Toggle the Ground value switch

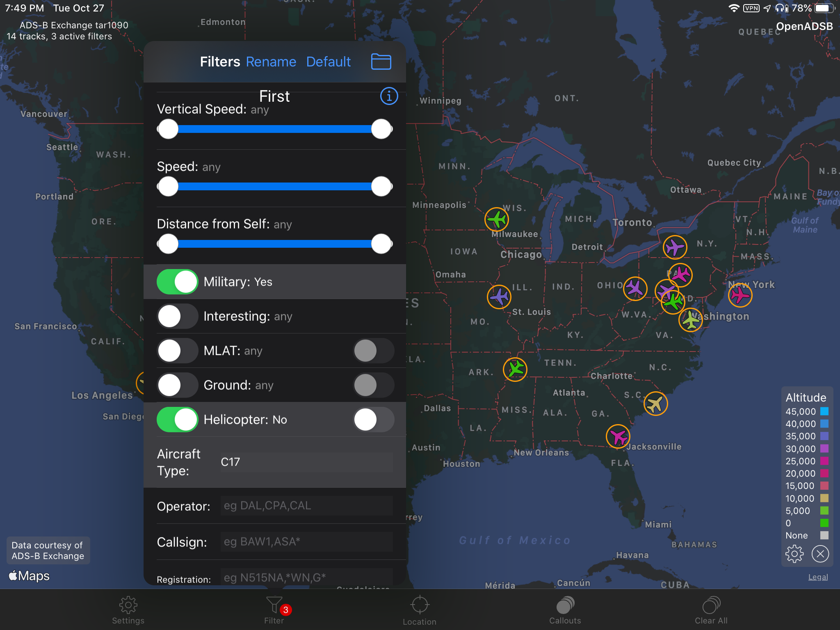[374, 385]
